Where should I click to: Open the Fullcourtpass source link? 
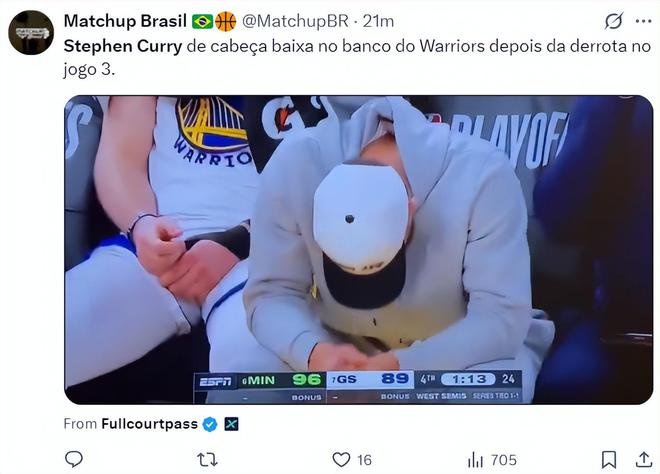(x=149, y=424)
